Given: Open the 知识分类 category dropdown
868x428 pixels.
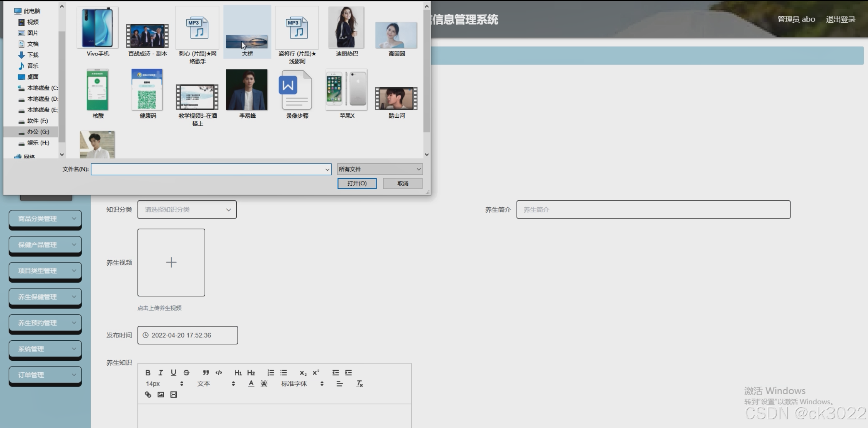Looking at the screenshot, I should (187, 210).
